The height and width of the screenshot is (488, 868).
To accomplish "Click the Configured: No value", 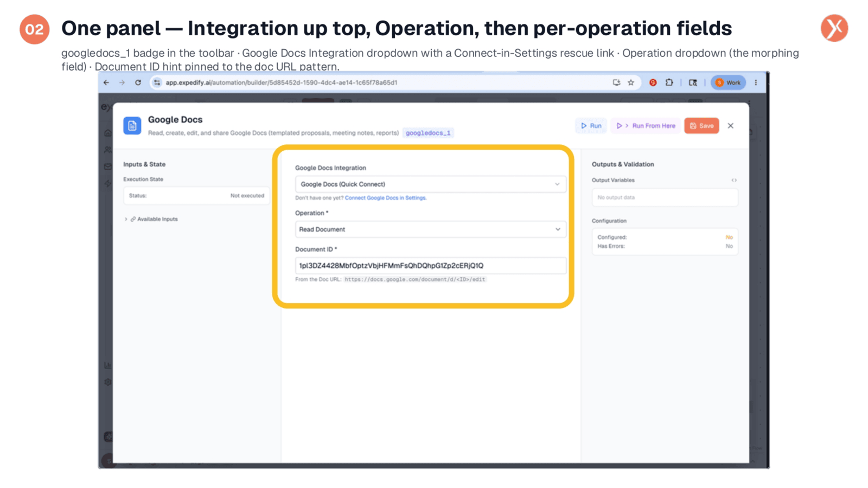I will (729, 237).
